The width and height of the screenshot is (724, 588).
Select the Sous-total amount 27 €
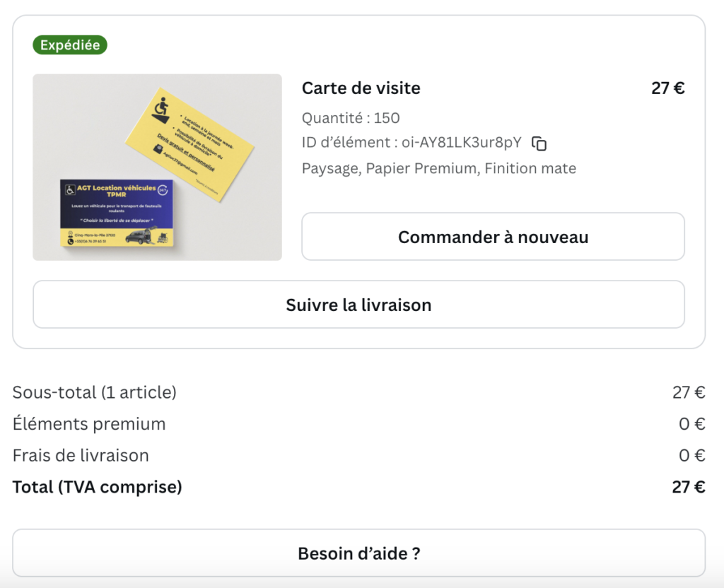tap(689, 392)
